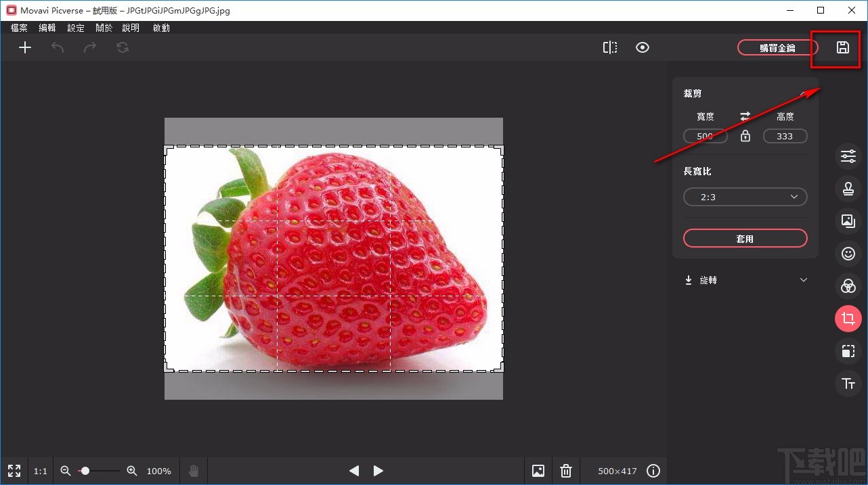The width and height of the screenshot is (868, 485).
Task: Click the fullscreen expand icon
Action: pyautogui.click(x=14, y=471)
